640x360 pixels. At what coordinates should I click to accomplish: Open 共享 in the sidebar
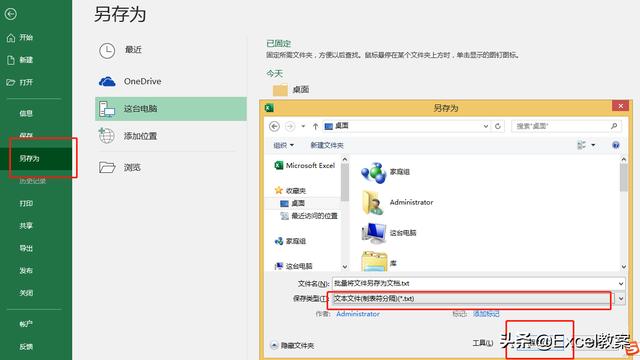26,226
